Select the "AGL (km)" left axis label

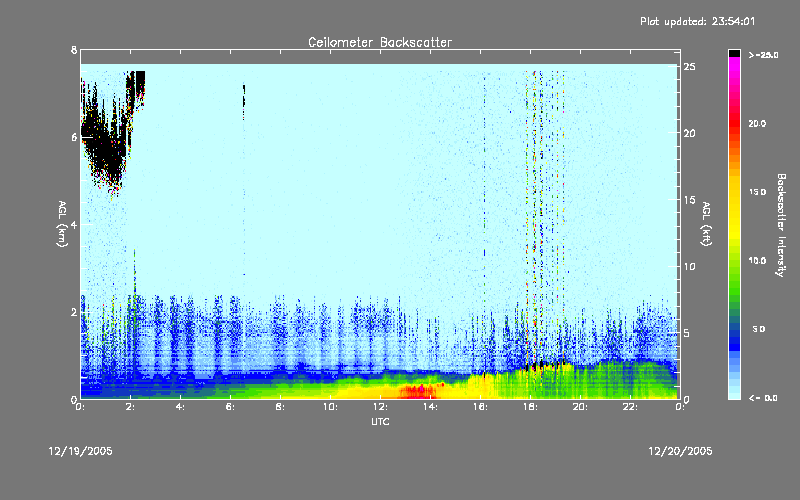coord(62,224)
